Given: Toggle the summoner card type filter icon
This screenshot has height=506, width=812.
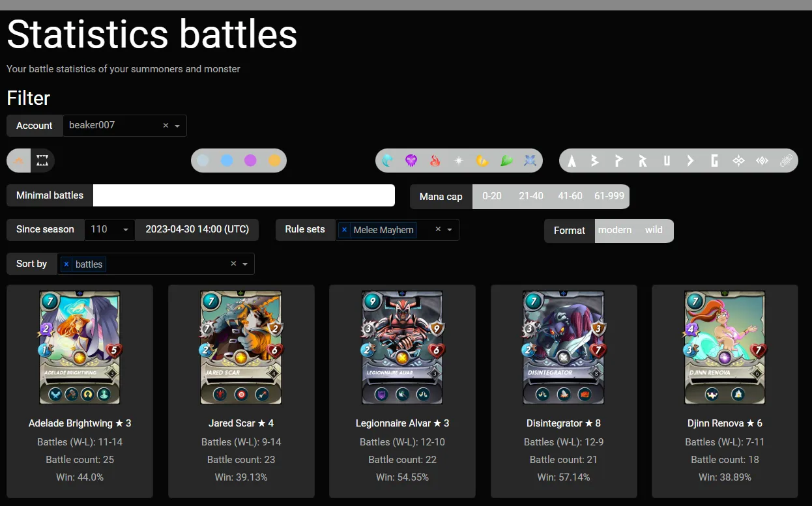Looking at the screenshot, I should [19, 161].
